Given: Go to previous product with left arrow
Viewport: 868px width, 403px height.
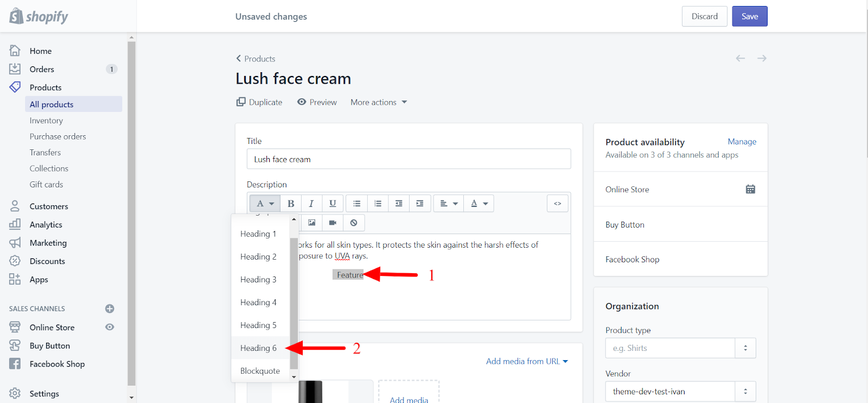Looking at the screenshot, I should (x=741, y=58).
